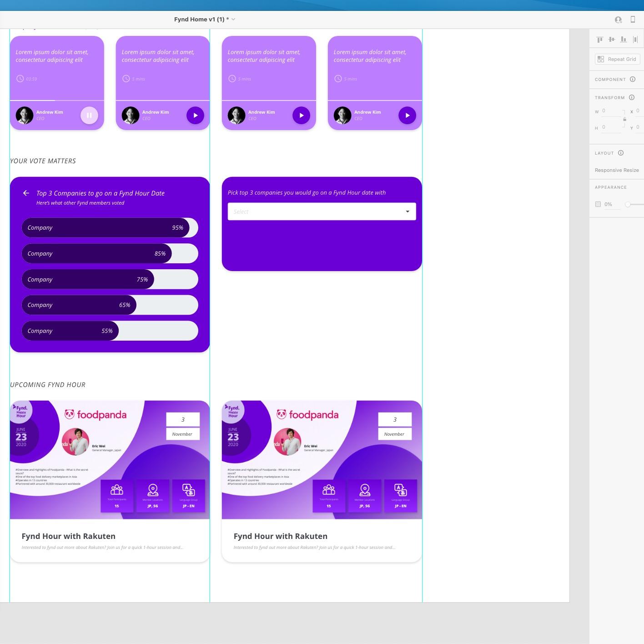Open the Select companies dropdown
The image size is (644, 644).
pyautogui.click(x=322, y=211)
